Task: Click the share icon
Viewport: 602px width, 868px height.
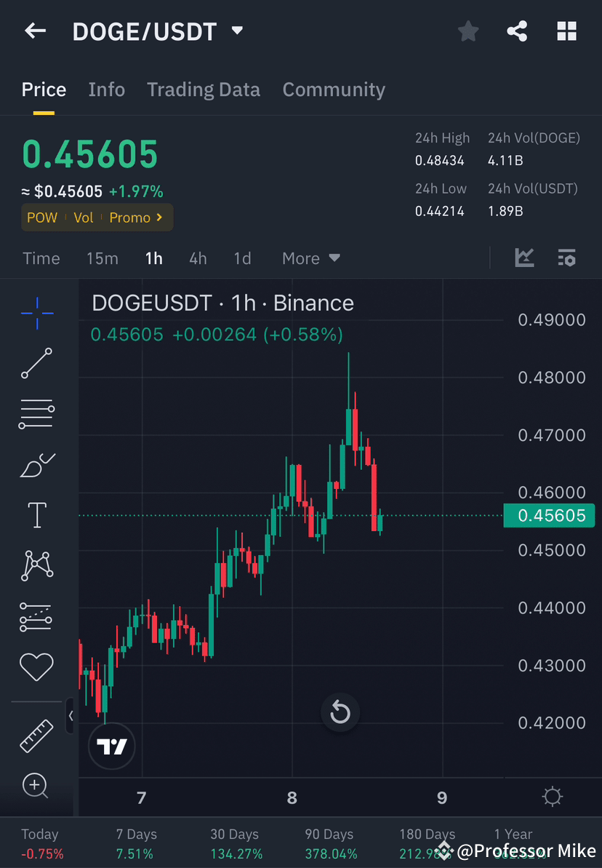Action: point(517,31)
